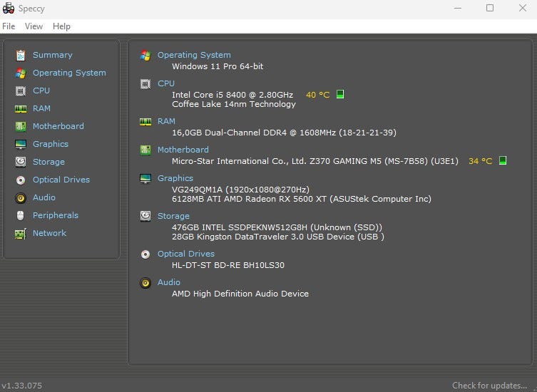Image resolution: width=537 pixels, height=392 pixels.
Task: Open the View menu
Action: 34,26
